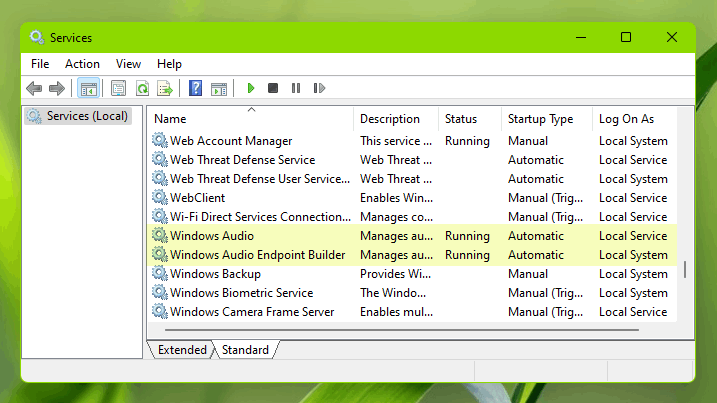The width and height of the screenshot is (717, 403).
Task: Select Services (Local) in the console tree
Action: [79, 116]
